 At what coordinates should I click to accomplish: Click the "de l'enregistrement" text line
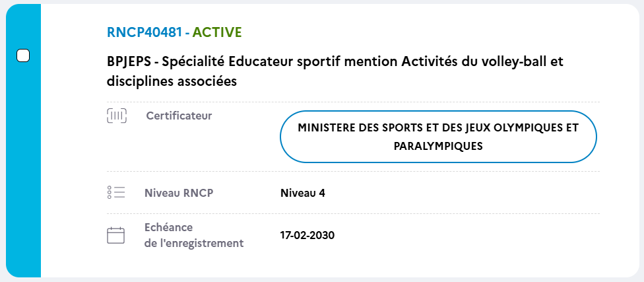coord(194,243)
